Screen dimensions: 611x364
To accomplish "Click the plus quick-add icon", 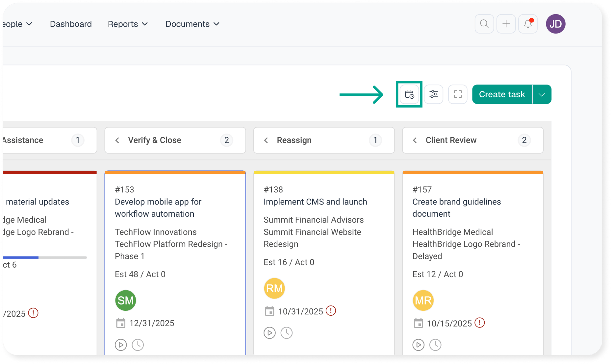I will [x=506, y=24].
